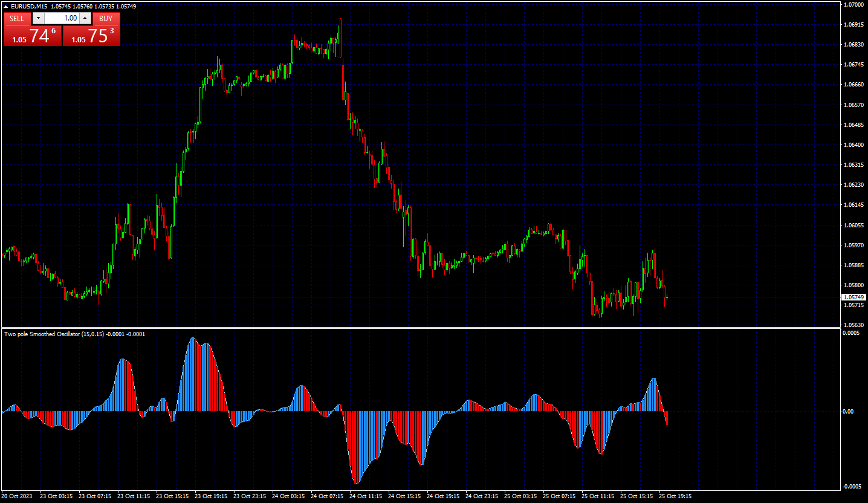Click the SELL button
868x503 pixels.
[17, 19]
